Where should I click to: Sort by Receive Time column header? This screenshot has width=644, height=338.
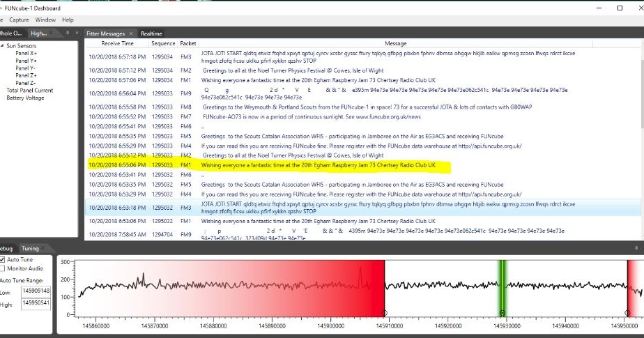118,43
